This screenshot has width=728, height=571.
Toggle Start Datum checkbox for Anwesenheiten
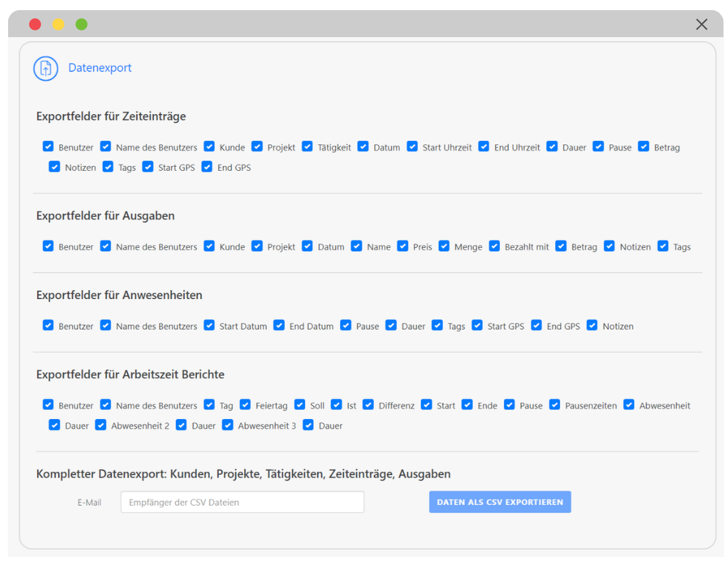pos(209,325)
